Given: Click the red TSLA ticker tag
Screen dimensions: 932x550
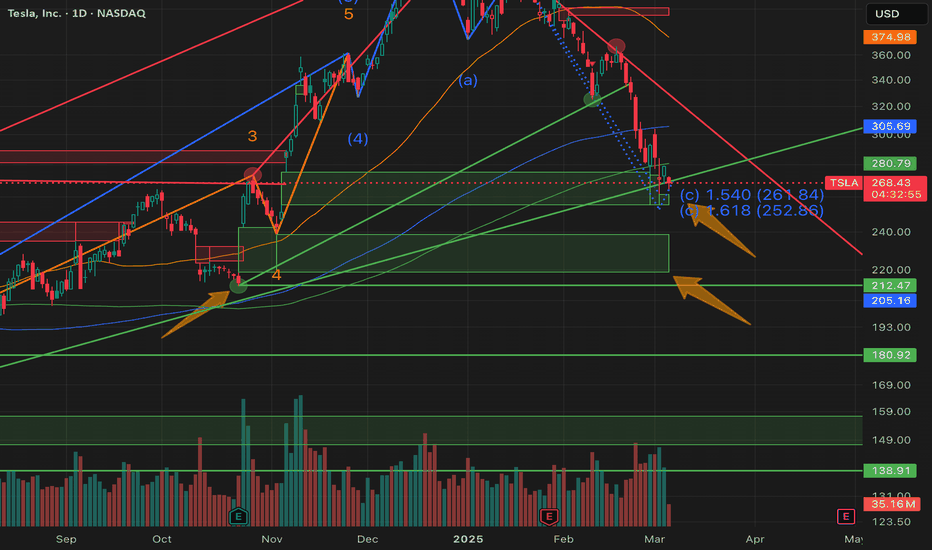Looking at the screenshot, I should (843, 183).
